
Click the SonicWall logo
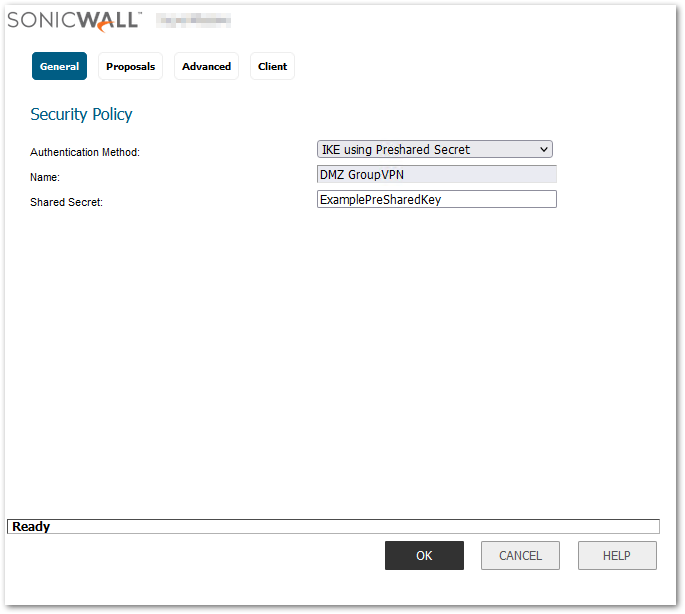point(74,20)
